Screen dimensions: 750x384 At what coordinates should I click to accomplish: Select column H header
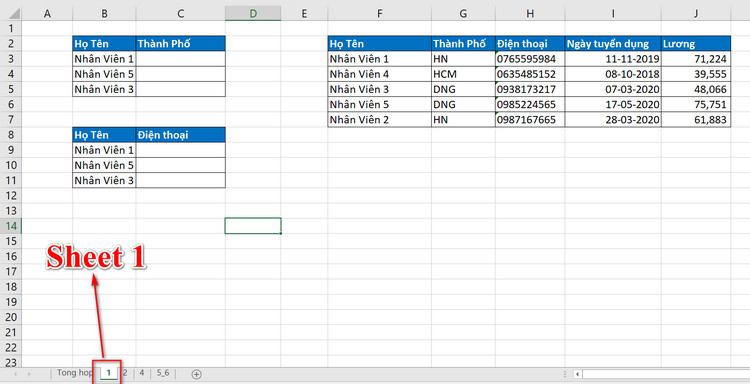(x=530, y=14)
